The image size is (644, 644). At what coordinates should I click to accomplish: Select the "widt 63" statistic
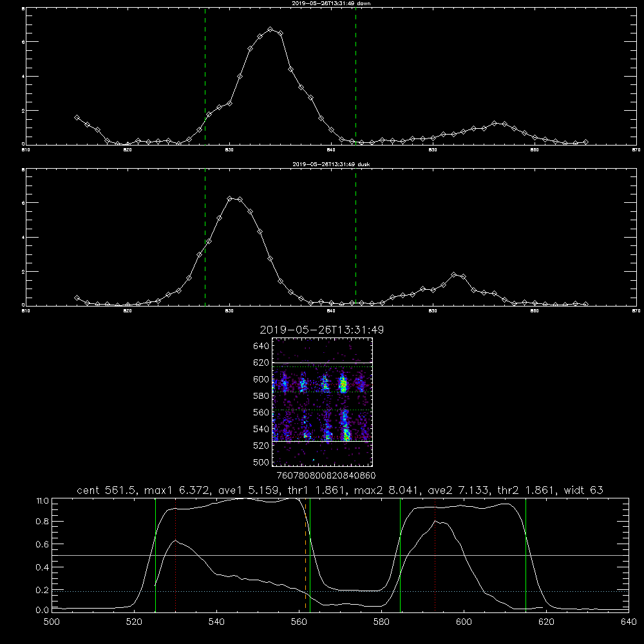tap(583, 490)
